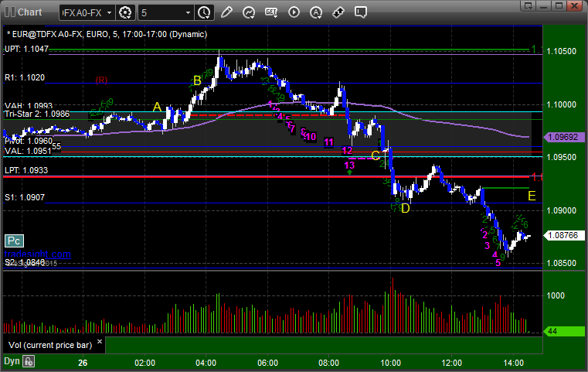Start chart replay with play icon
Viewport: 588px width, 372px height.
pos(294,12)
